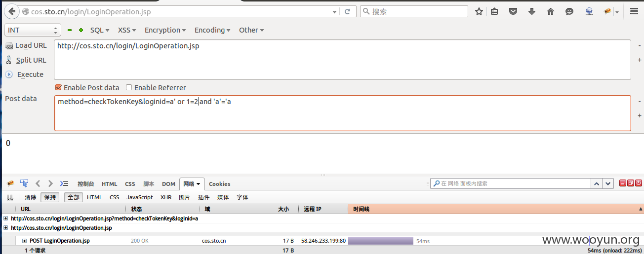This screenshot has width=644, height=254.
Task: Switch to the Cookies tab
Action: (220, 184)
